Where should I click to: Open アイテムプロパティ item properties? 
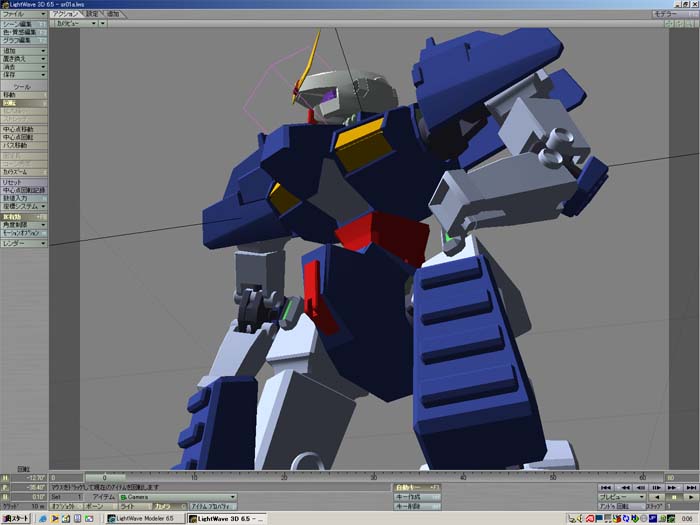point(212,506)
